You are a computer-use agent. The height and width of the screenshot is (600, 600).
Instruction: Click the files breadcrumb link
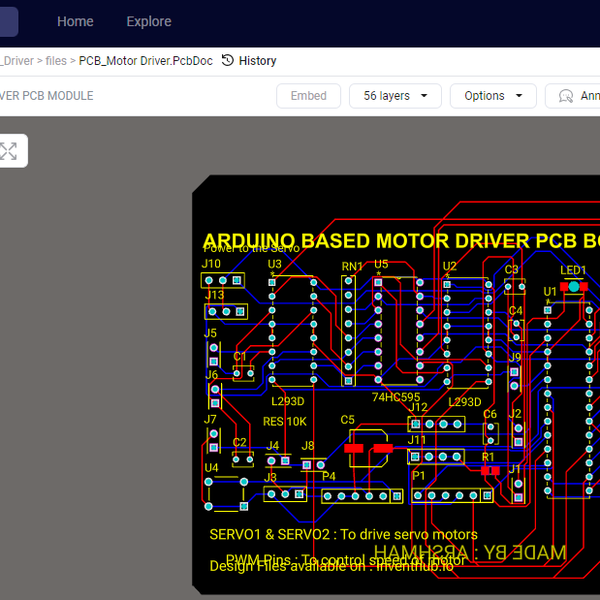point(56,61)
